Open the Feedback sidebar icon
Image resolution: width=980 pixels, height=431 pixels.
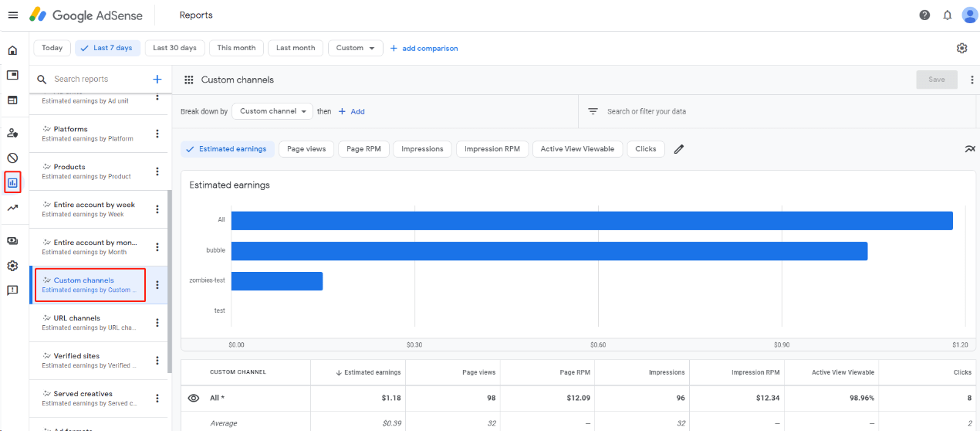point(12,290)
